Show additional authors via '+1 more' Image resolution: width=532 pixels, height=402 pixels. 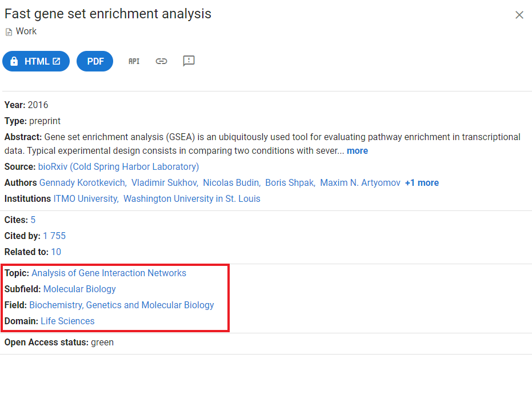[422, 182]
